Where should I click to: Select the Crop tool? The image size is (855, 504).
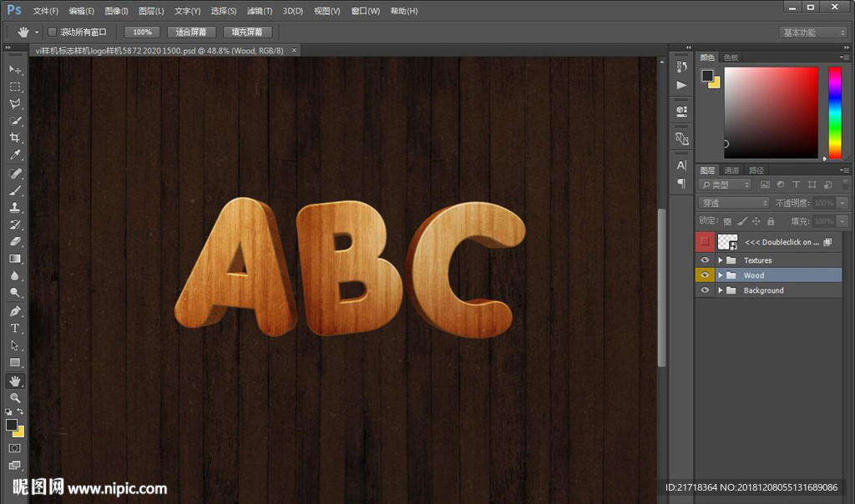coord(15,138)
